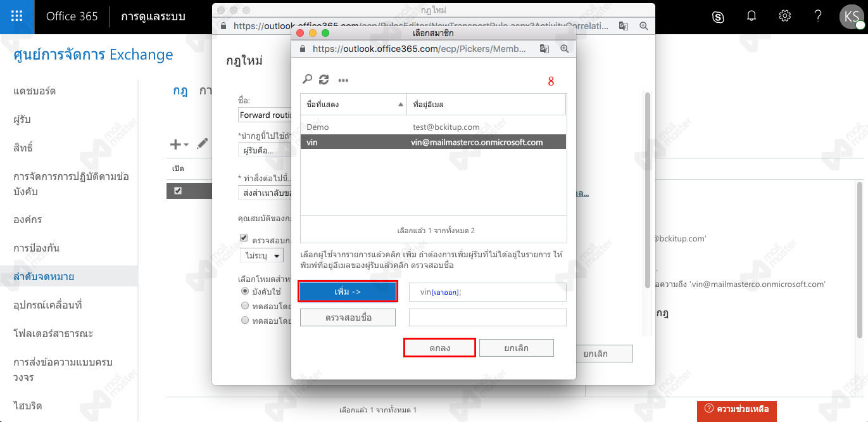This screenshot has width=868, height=422.
Task: Click the refresh icon in member picker
Action: pyautogui.click(x=324, y=80)
